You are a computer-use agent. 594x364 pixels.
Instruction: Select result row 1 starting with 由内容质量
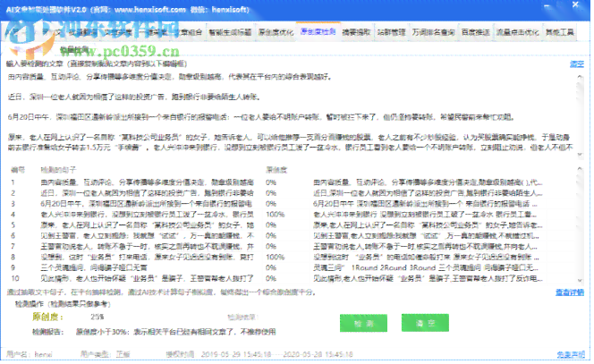(x=292, y=182)
